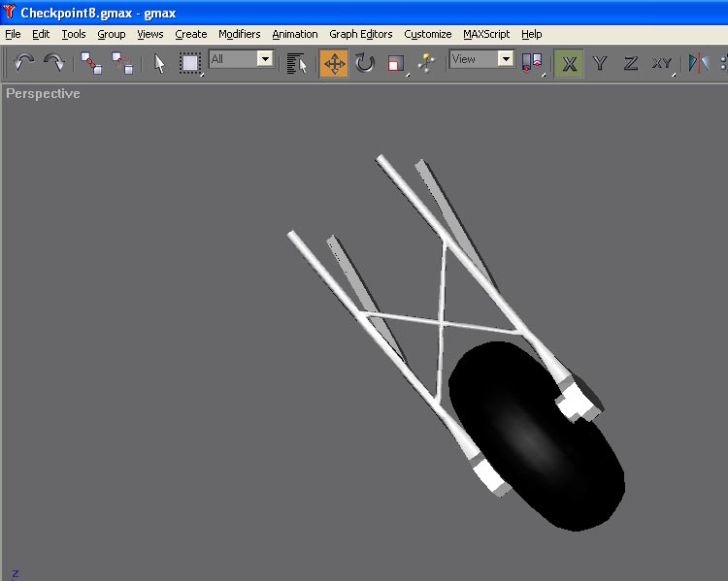
Task: Open the MAXScript menu
Action: (485, 34)
